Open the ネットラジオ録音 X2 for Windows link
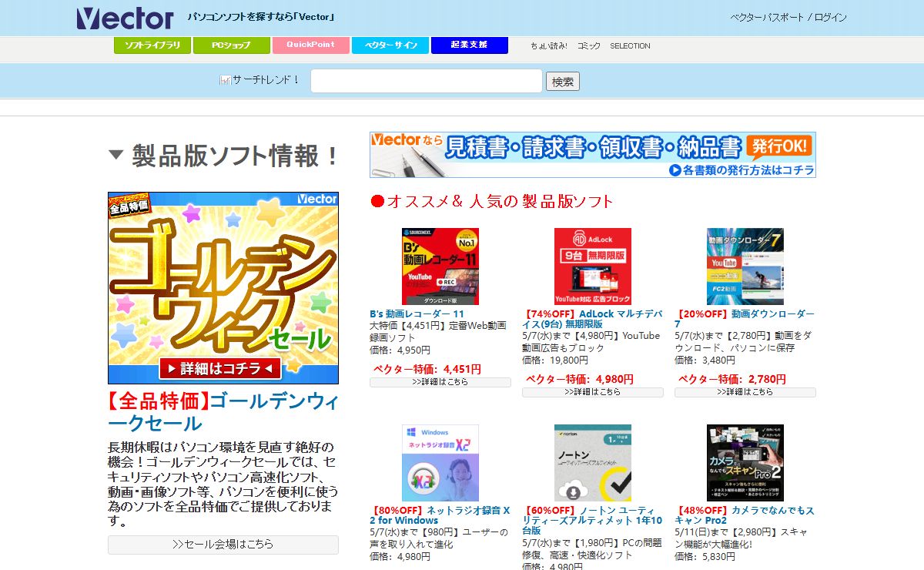Image resolution: width=924 pixels, height=570 pixels. pyautogui.click(x=440, y=515)
